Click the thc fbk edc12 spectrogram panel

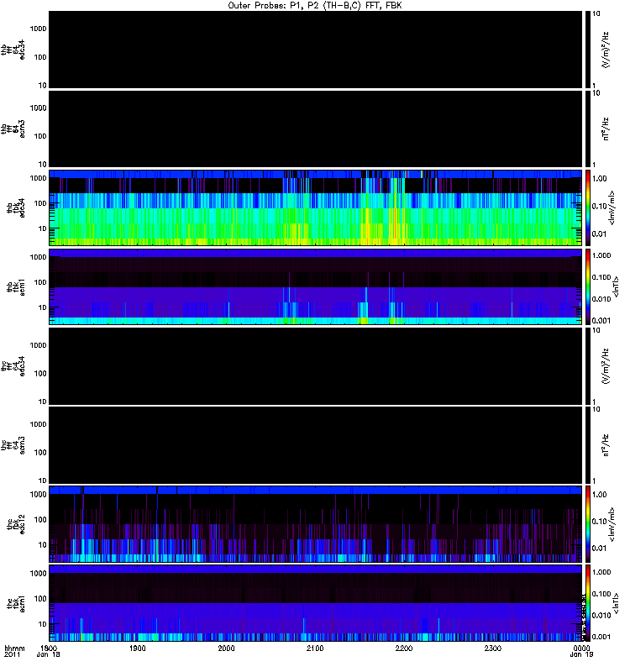[315, 523]
